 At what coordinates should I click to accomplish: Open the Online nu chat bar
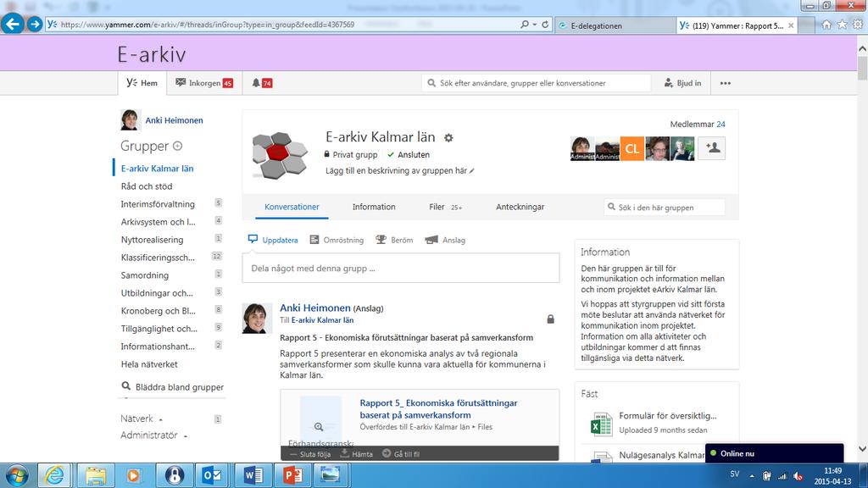775,454
